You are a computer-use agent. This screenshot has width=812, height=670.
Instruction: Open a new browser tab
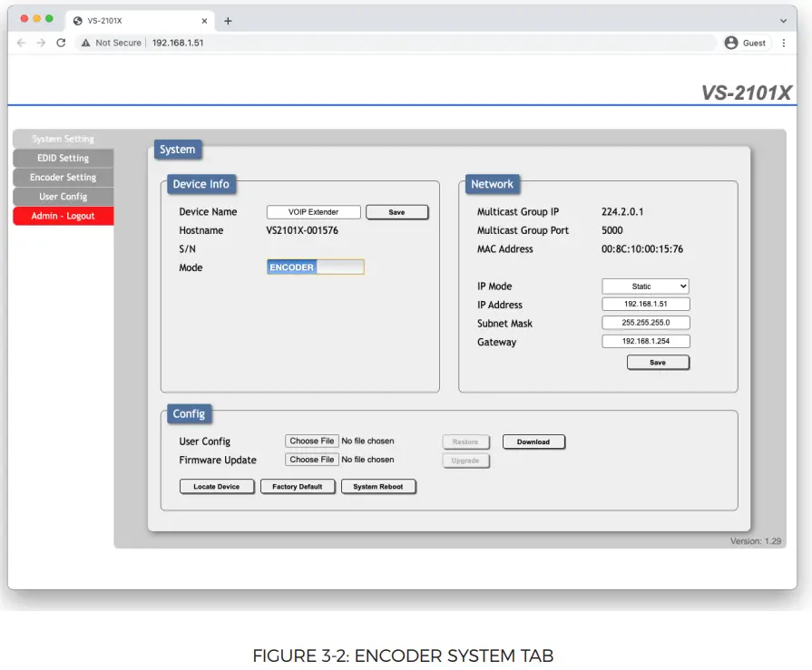click(x=228, y=21)
